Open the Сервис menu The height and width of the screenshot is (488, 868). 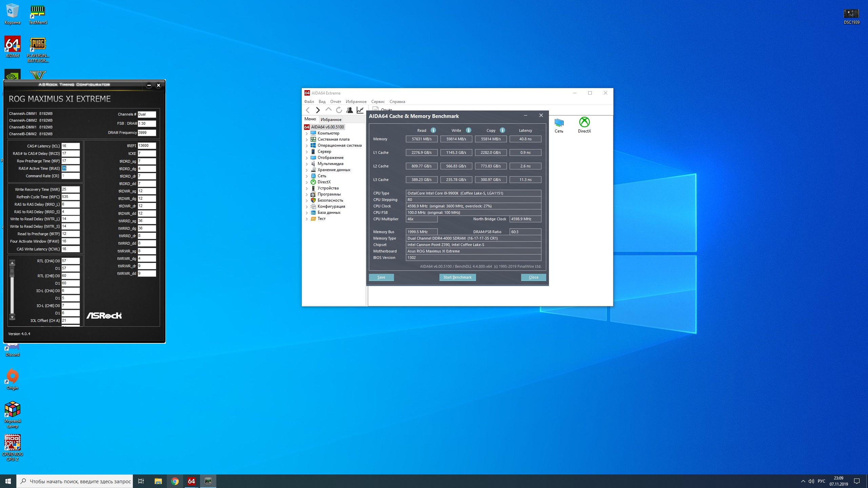[378, 102]
